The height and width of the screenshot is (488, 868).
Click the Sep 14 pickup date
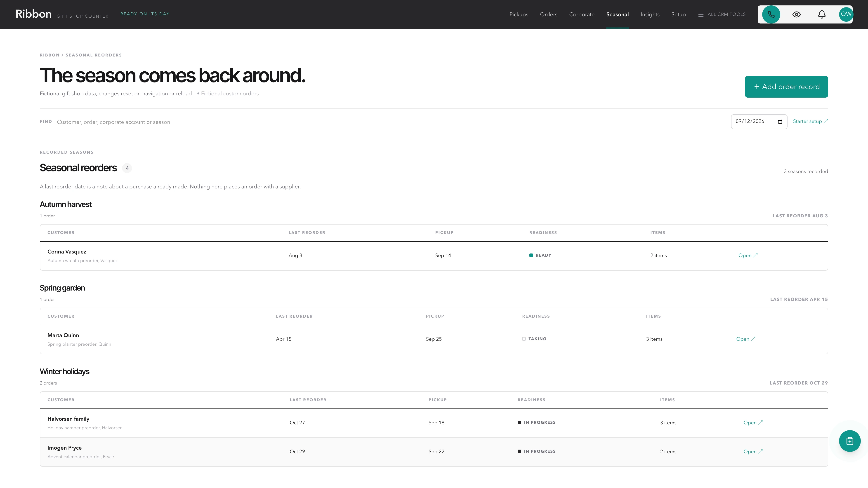tap(443, 255)
